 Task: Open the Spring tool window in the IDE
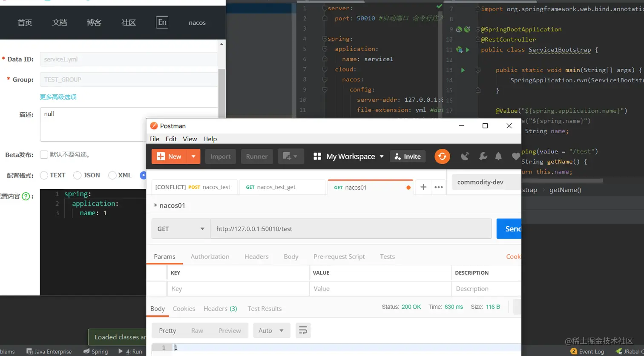coord(95,351)
